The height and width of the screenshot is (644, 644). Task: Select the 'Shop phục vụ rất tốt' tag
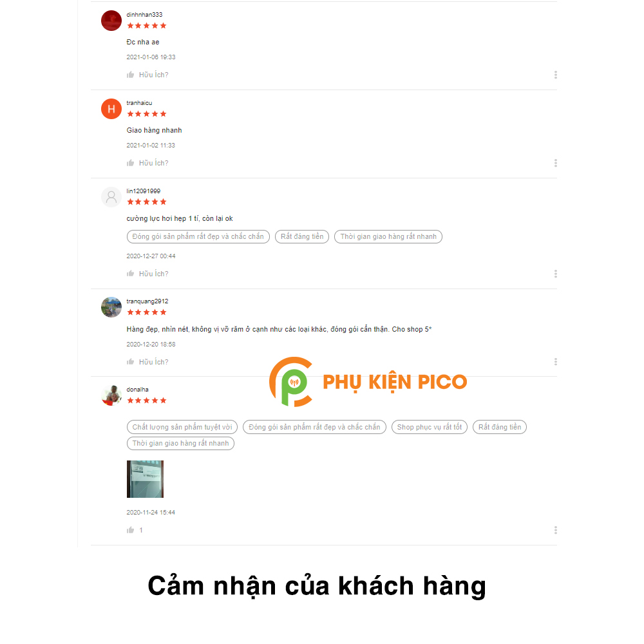[x=429, y=427]
